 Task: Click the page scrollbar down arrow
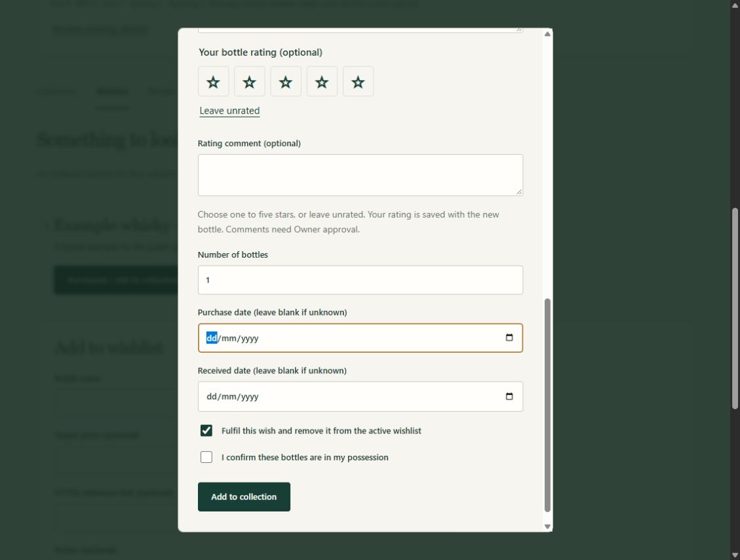click(x=735, y=555)
